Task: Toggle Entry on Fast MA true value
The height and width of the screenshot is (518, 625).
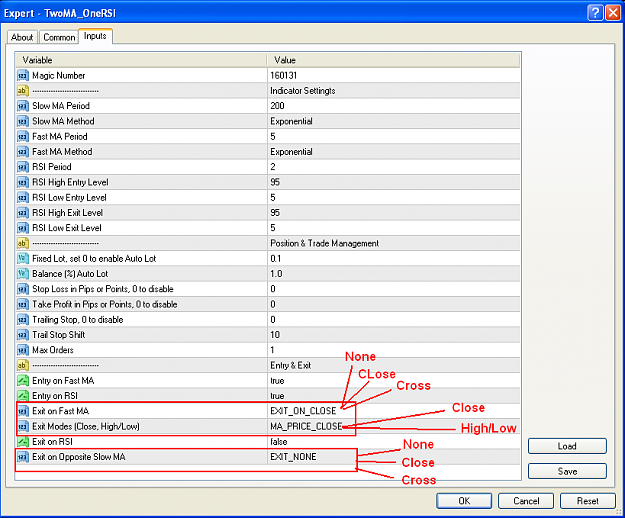Action: point(277,381)
